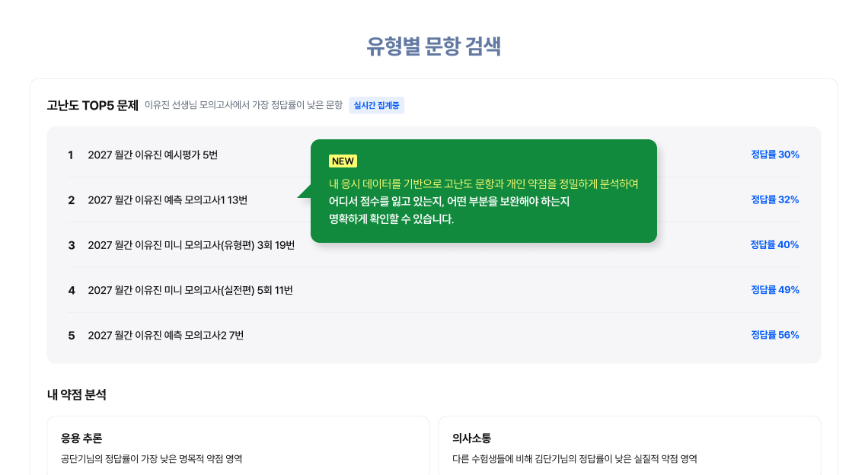Click the NEW badge in green tooltip
Viewport: 868px width, 475px height.
(343, 161)
